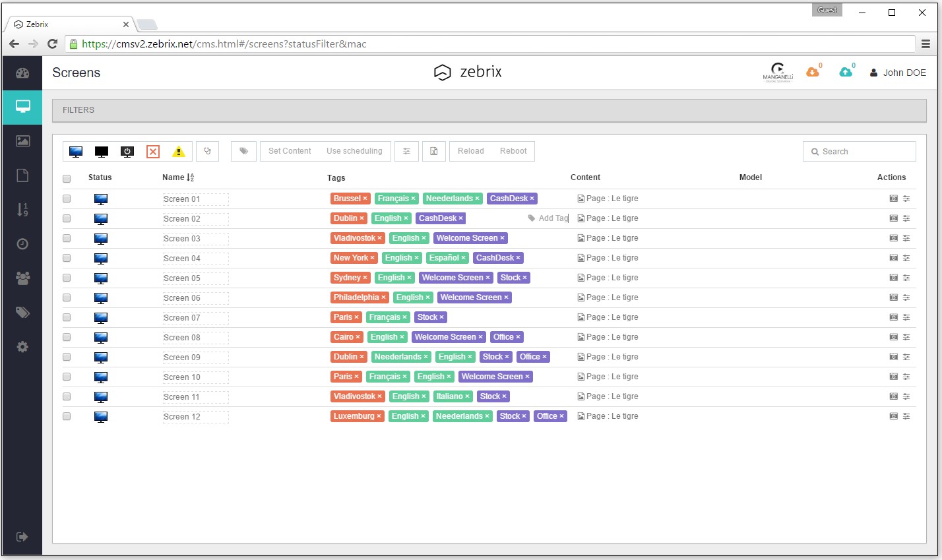Select the checkbox for Screen 12
Viewport: 942px width, 560px height.
tap(66, 416)
